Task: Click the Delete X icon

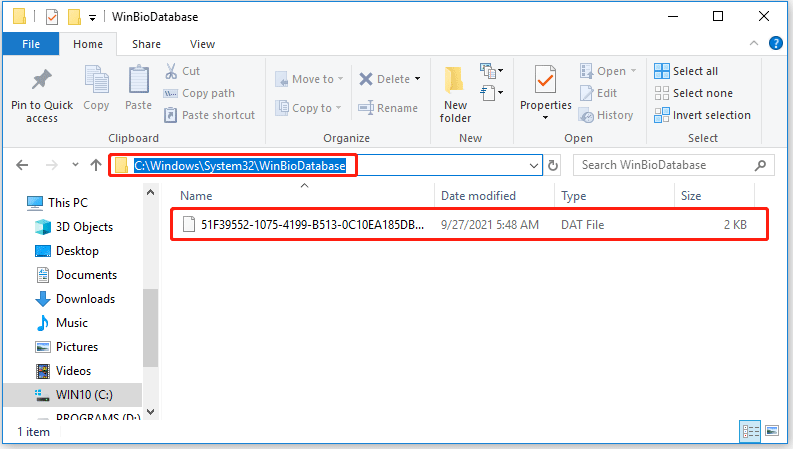Action: 366,79
